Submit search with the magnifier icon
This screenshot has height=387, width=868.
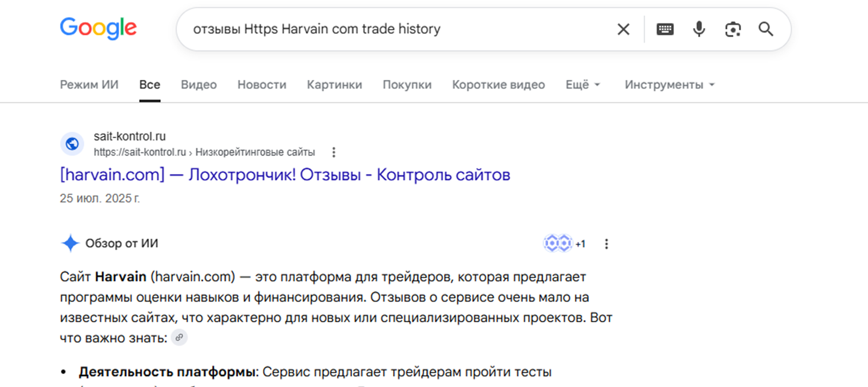[x=766, y=29]
